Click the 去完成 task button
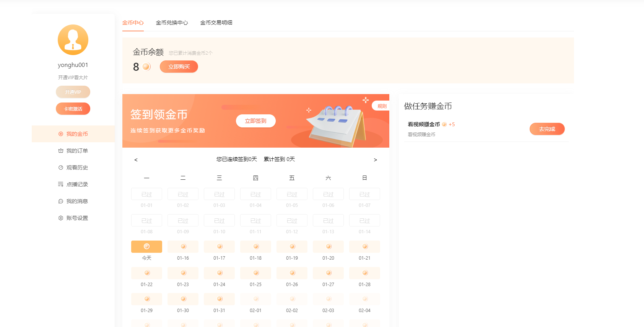Viewport: 644px width, 327px height. point(547,129)
